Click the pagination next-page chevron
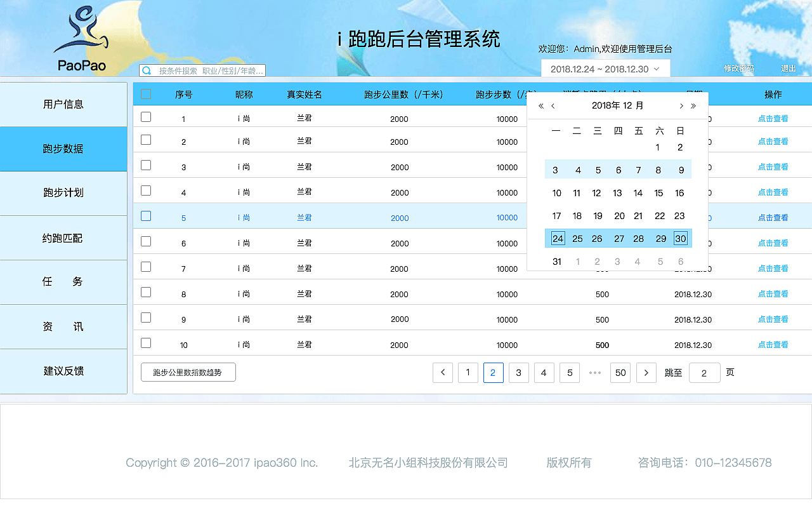812x508 pixels. coord(646,373)
